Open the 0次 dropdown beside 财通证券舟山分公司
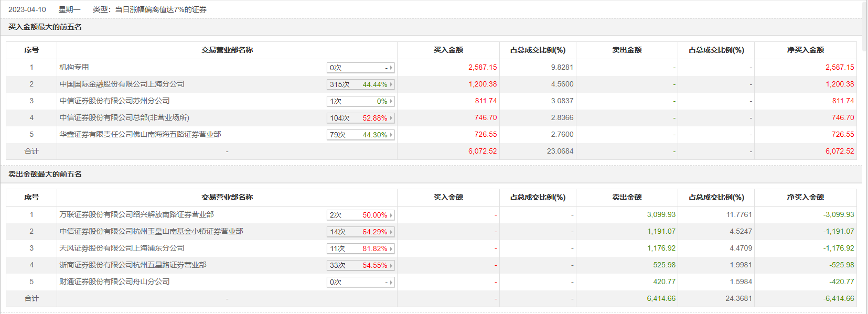868x314 pixels. coord(391,282)
